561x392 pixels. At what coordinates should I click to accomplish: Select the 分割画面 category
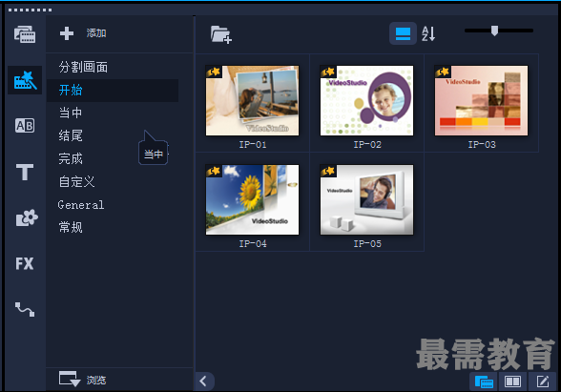pyautogui.click(x=83, y=67)
